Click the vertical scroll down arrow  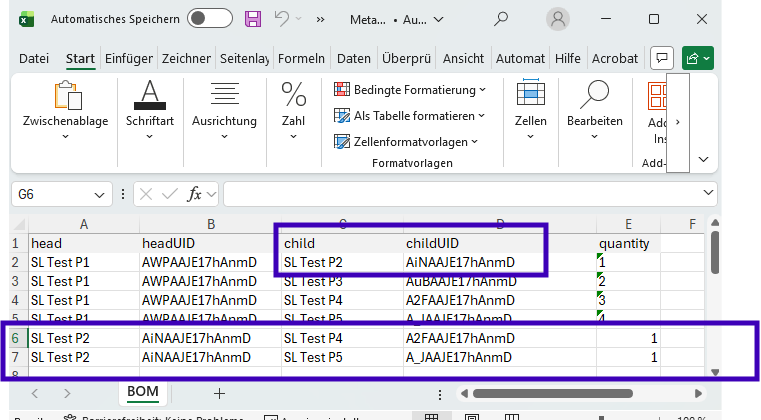coord(715,372)
